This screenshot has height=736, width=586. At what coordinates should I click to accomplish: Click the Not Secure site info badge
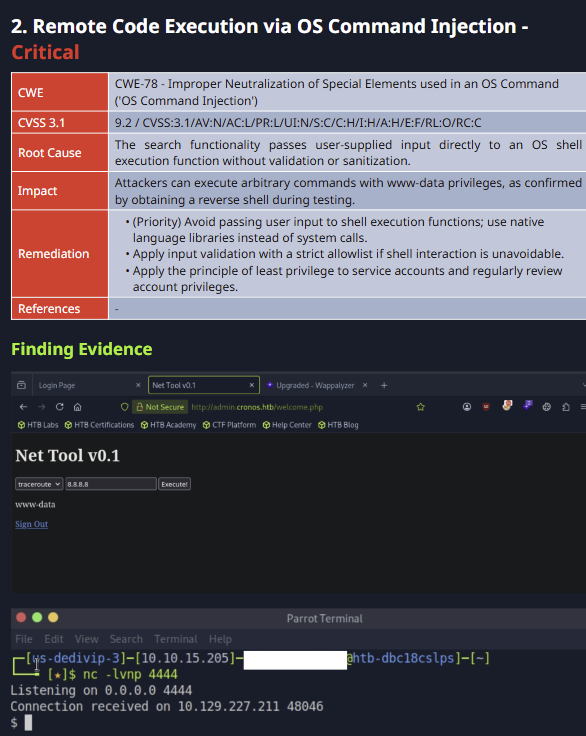[160, 407]
